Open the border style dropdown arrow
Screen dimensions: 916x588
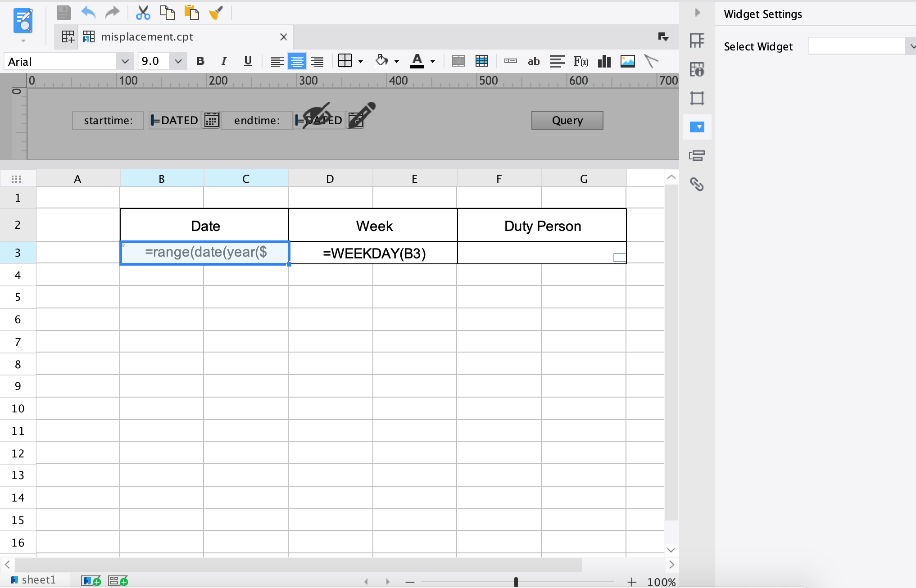360,61
